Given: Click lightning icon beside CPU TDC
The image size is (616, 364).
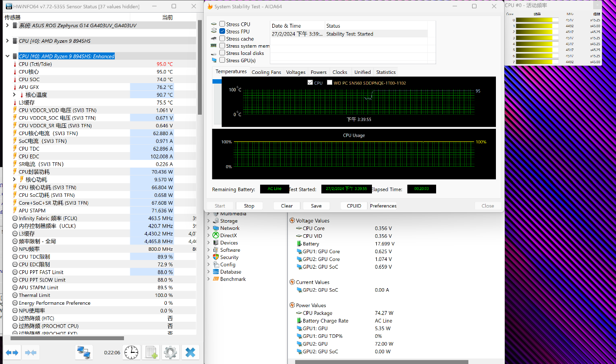Looking at the screenshot, I should (15, 149).
